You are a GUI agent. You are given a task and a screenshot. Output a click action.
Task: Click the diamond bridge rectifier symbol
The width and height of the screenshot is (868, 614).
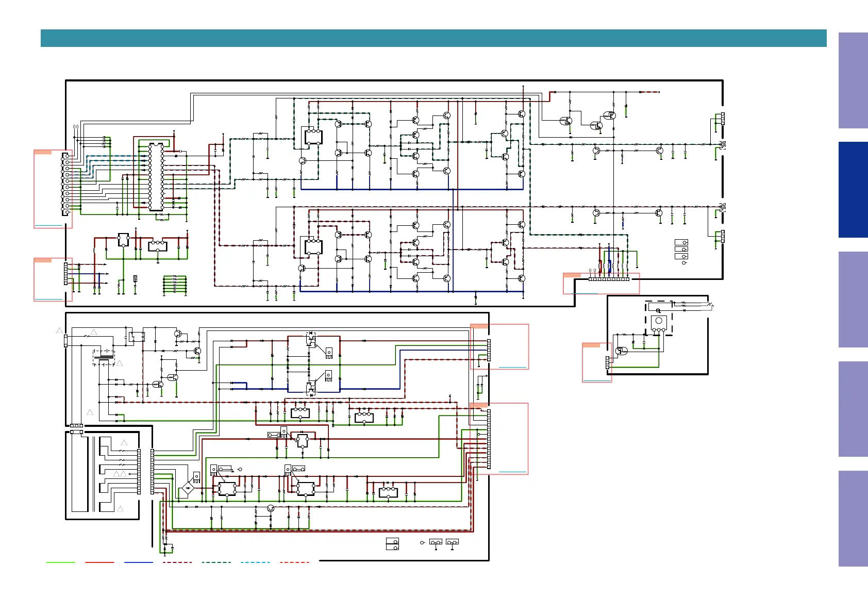(x=188, y=488)
